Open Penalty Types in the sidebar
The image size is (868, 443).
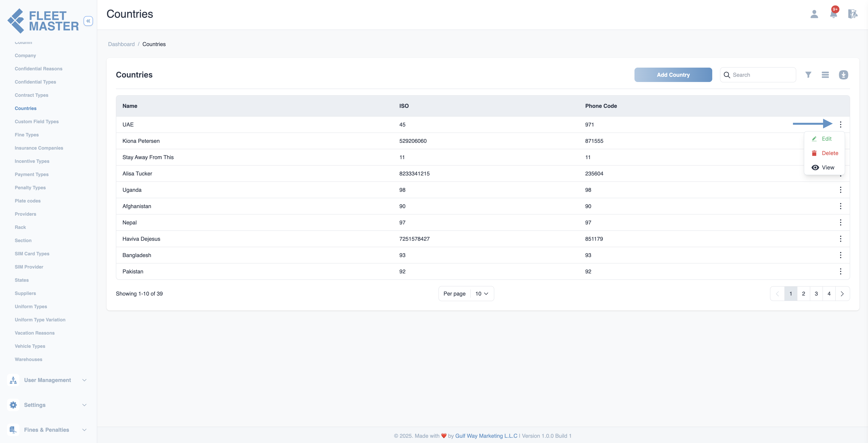(x=30, y=187)
